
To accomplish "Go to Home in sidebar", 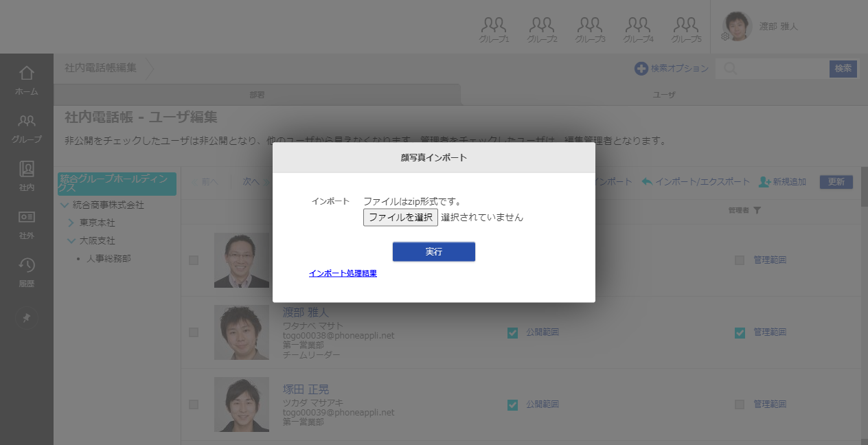I will pyautogui.click(x=27, y=80).
